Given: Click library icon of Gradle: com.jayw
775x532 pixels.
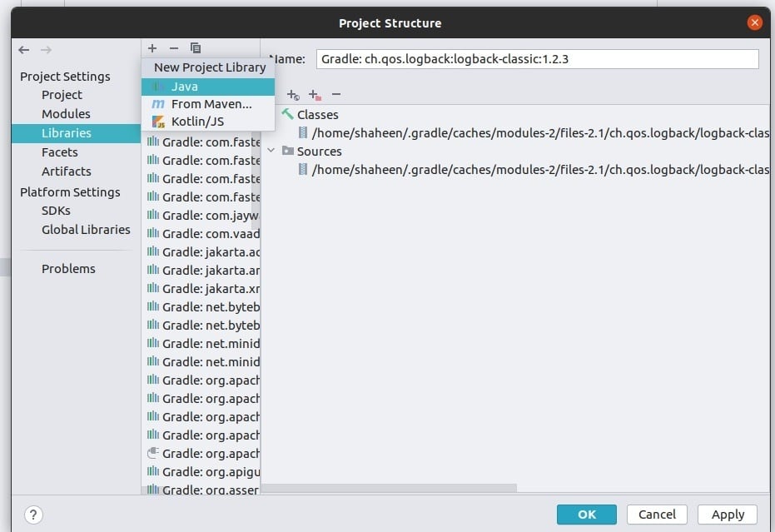Looking at the screenshot, I should [x=153, y=215].
